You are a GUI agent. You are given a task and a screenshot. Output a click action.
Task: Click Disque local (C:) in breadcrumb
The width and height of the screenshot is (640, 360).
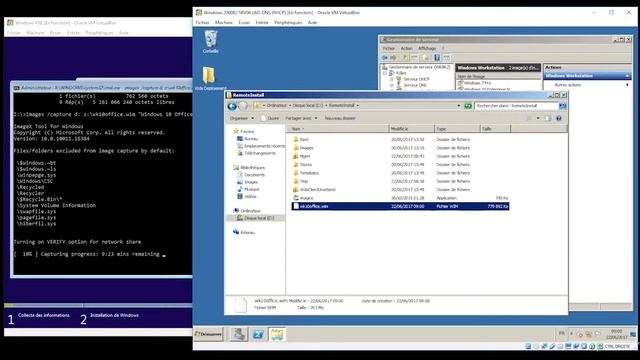tap(308, 106)
